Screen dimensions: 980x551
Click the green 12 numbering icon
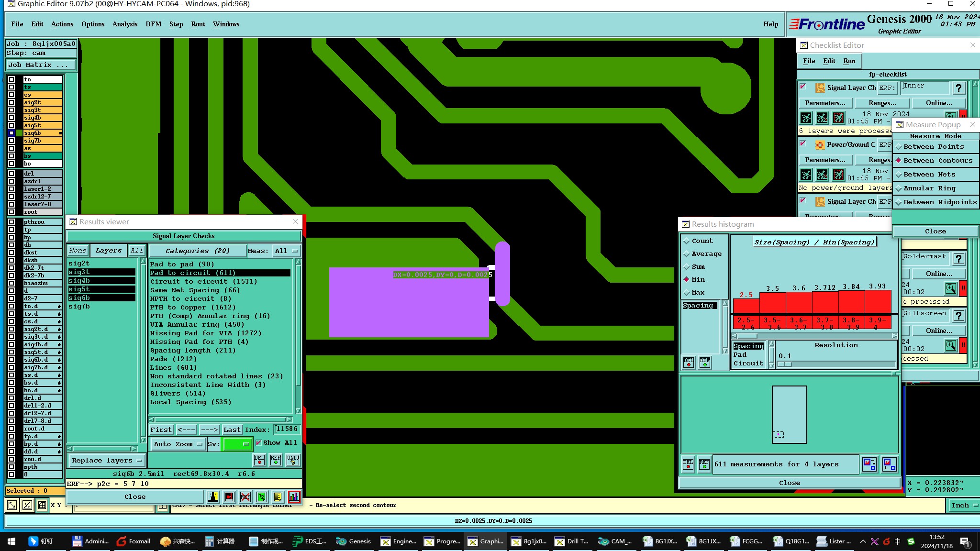point(261,497)
